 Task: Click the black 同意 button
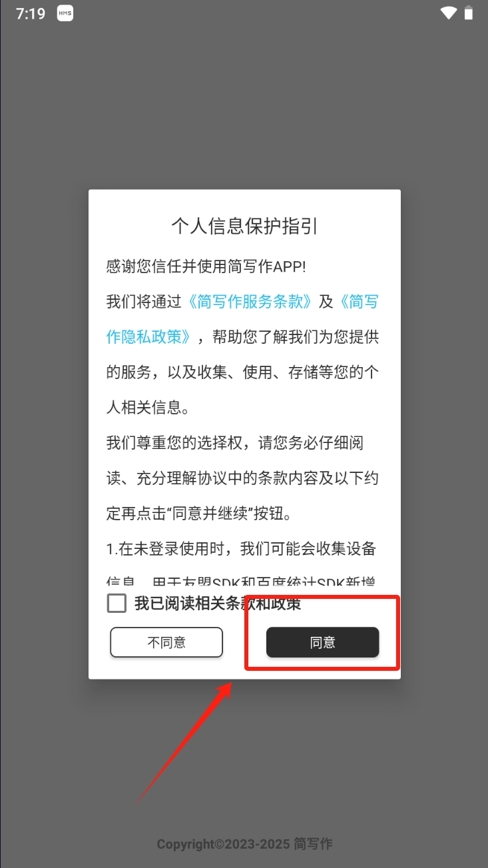click(x=323, y=643)
